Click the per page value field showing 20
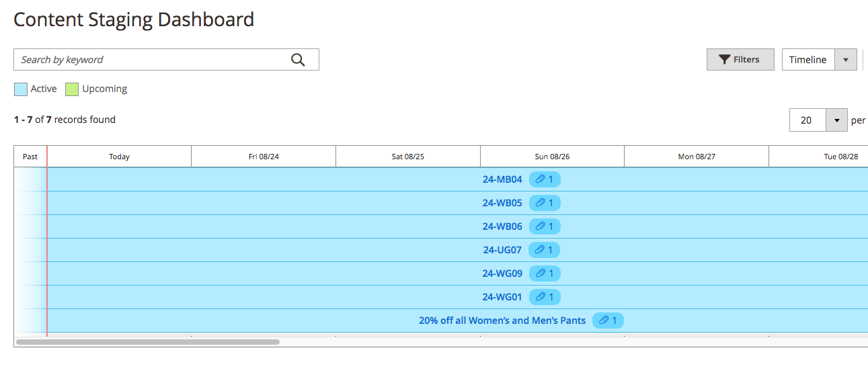 coord(807,120)
